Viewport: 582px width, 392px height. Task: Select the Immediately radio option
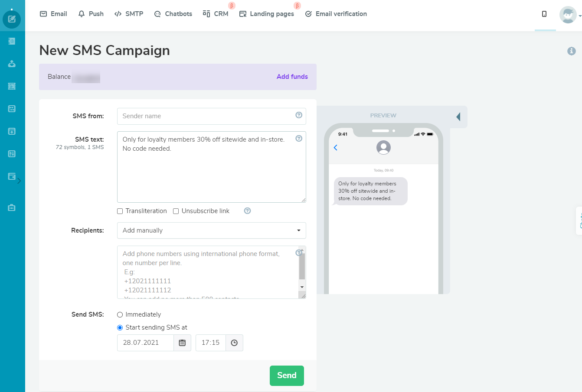coord(120,315)
